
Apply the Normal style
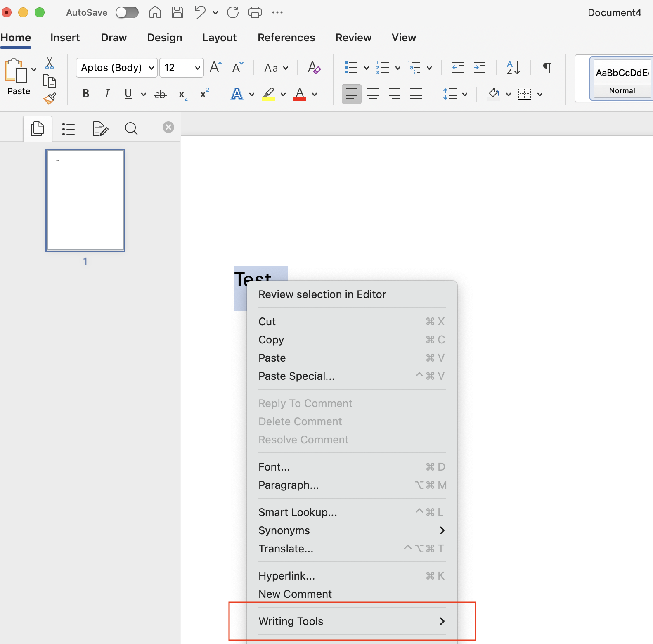tap(622, 79)
